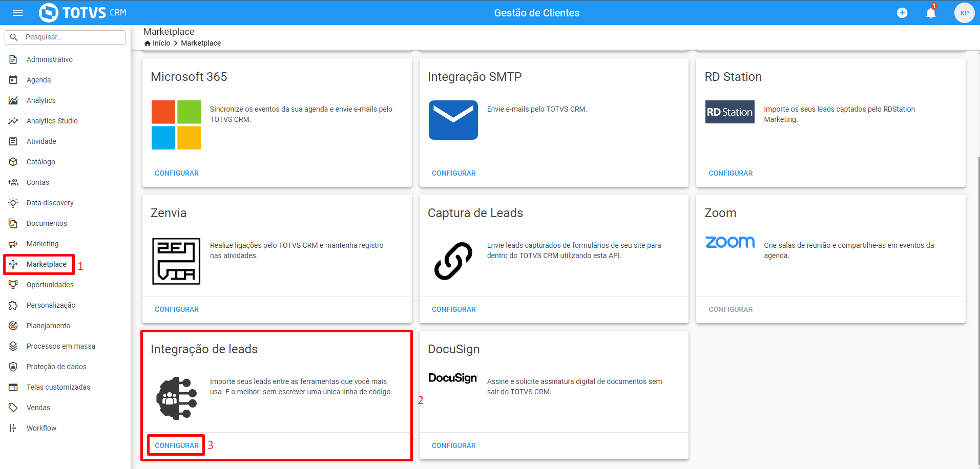This screenshot has width=980, height=469.
Task: Click the Analytics chart icon
Action: pos(13,100)
